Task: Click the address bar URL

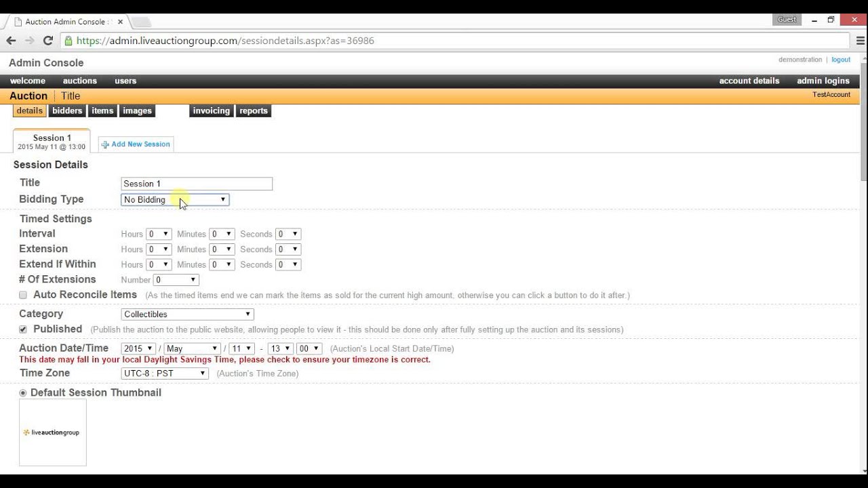Action: click(225, 41)
